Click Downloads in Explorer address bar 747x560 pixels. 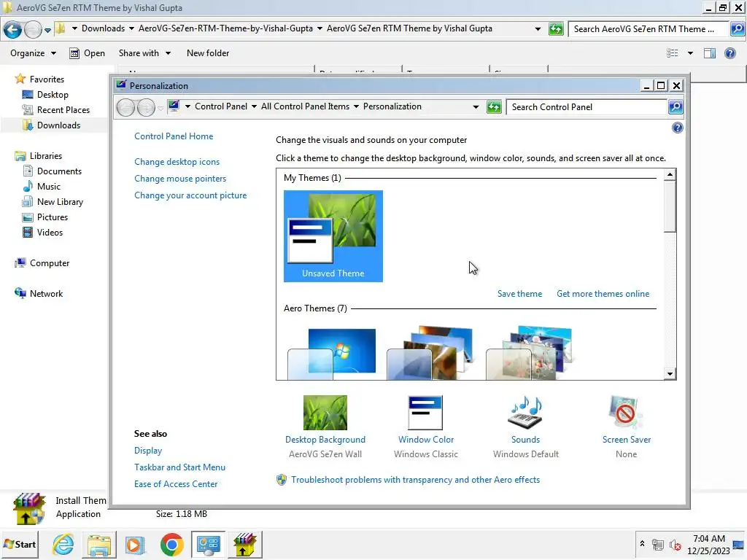[103, 28]
